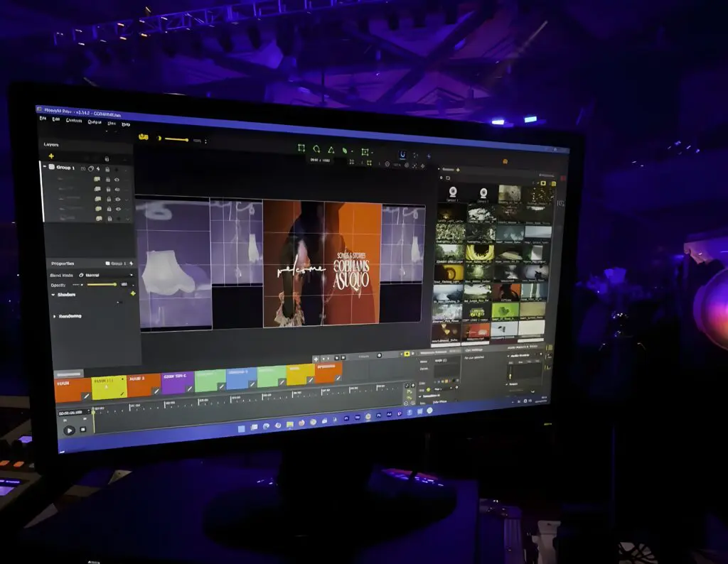Click the three-dot options next to master slider
Screen dimensions: 728x564
click(x=205, y=141)
